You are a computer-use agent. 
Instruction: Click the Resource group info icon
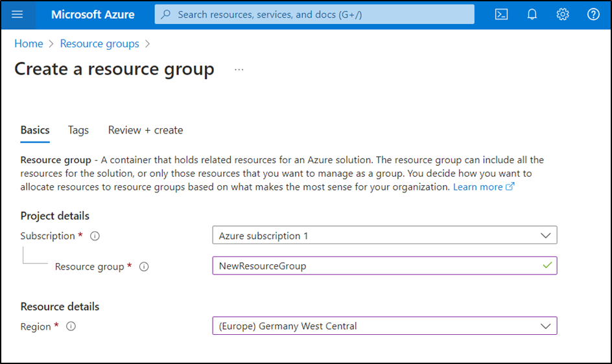[144, 267]
